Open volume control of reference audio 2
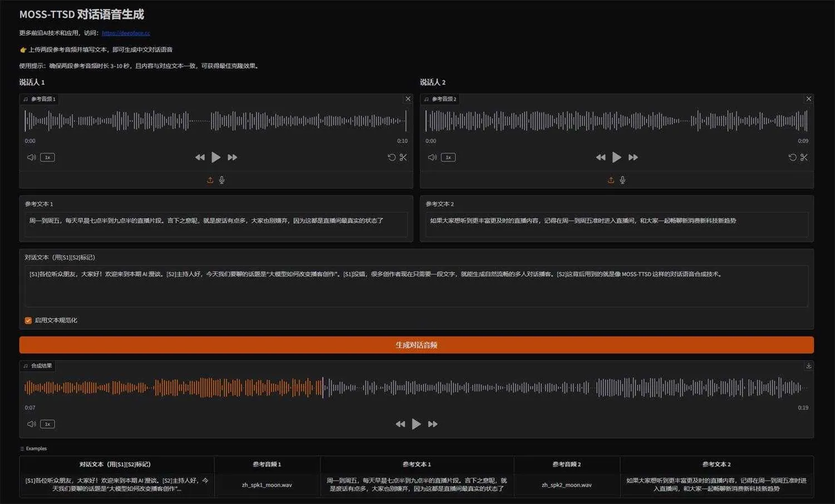This screenshot has width=835, height=504. [x=433, y=157]
